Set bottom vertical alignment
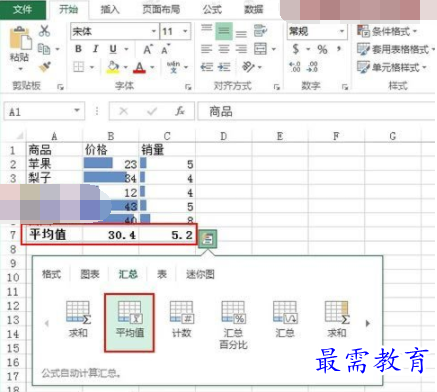Image resolution: width=437 pixels, height=392 pixels. (241, 33)
